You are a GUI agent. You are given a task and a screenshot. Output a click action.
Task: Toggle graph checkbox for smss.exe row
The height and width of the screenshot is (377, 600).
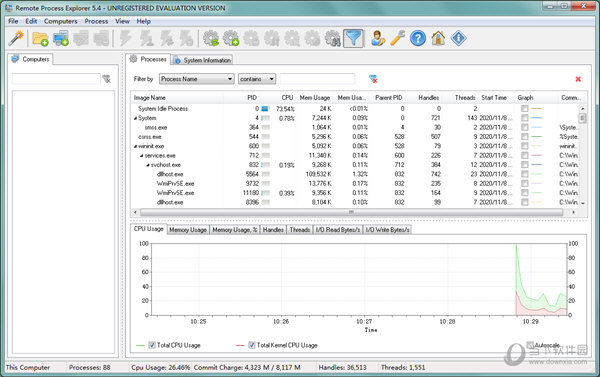(x=525, y=127)
